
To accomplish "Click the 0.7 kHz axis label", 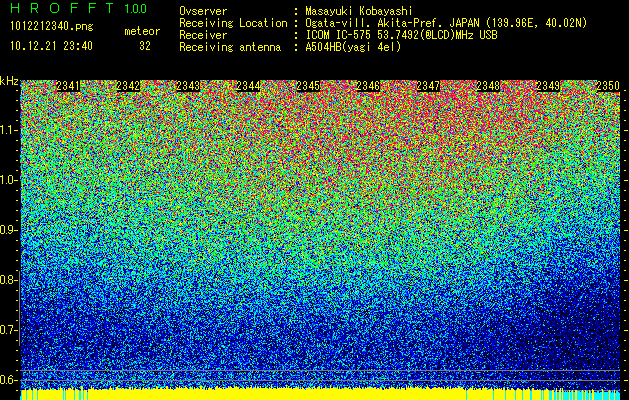I will (9, 330).
